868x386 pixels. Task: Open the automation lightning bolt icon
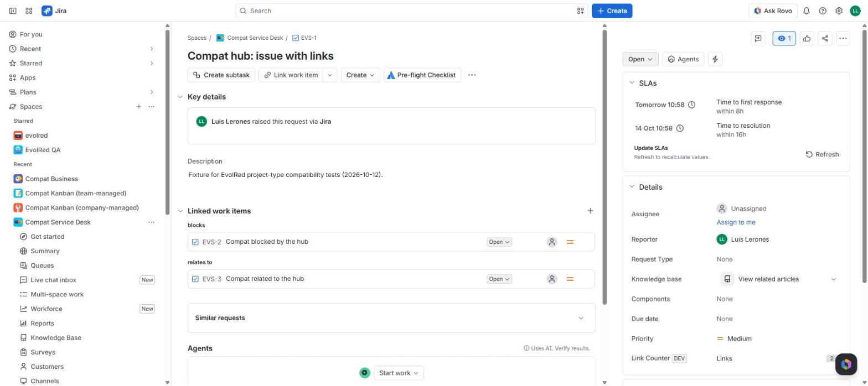coord(715,59)
